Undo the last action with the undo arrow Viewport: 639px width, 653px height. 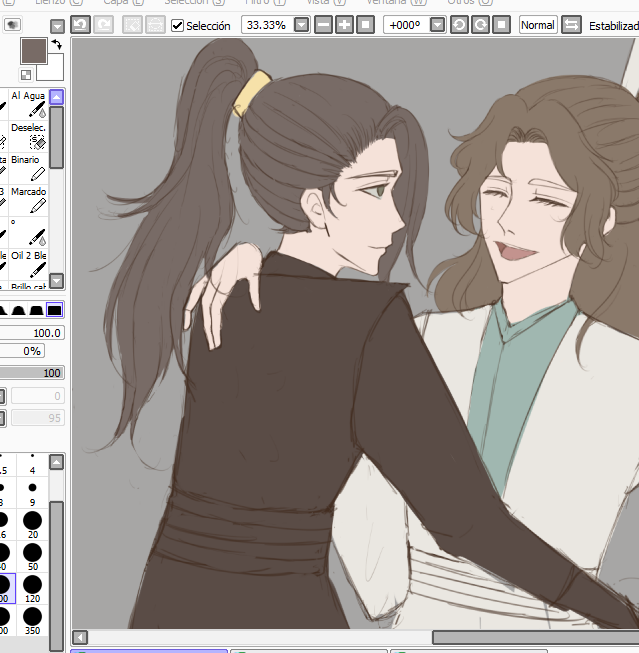[x=80, y=25]
